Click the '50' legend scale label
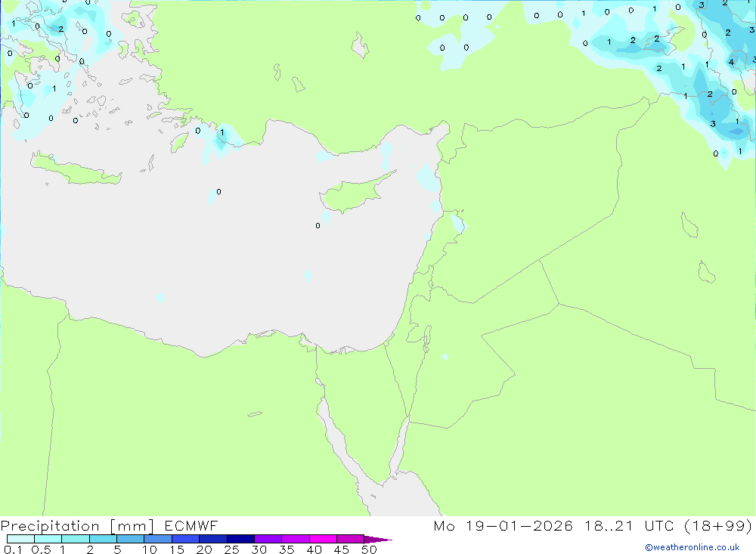 click(369, 549)
